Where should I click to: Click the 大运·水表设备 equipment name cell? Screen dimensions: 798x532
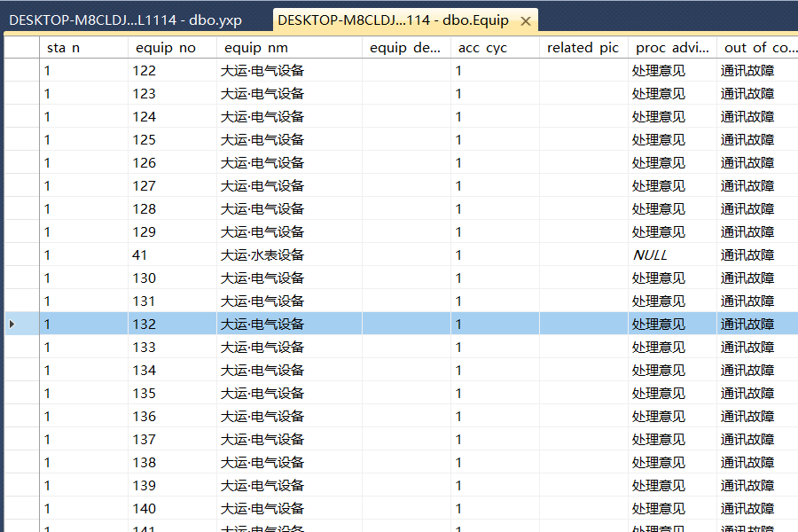pyautogui.click(x=289, y=255)
